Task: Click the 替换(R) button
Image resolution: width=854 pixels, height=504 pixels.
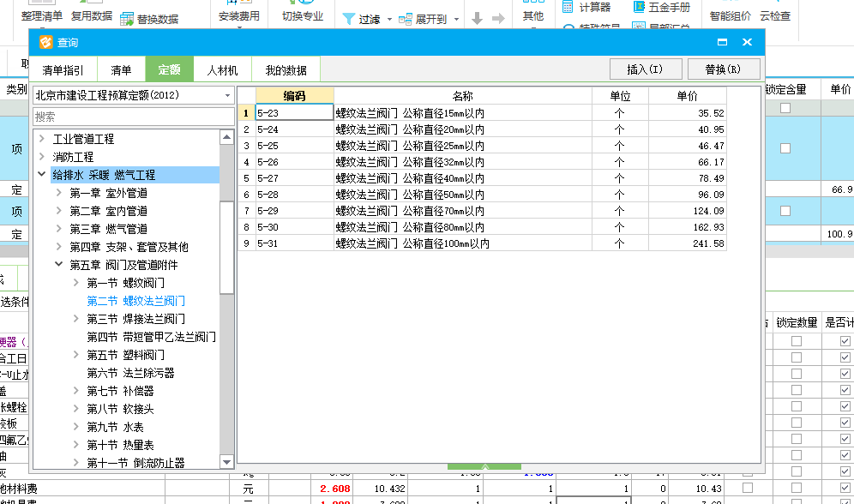Action: pos(724,69)
